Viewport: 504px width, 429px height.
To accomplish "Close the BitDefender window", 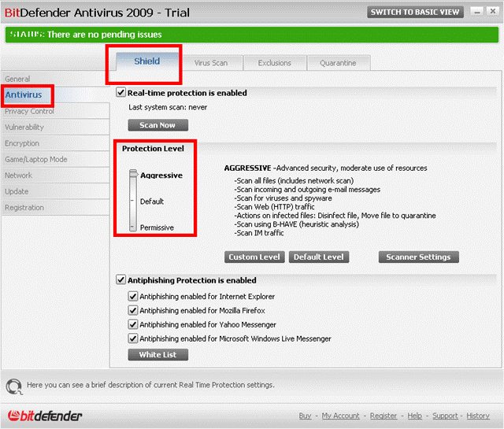I will coord(493,12).
